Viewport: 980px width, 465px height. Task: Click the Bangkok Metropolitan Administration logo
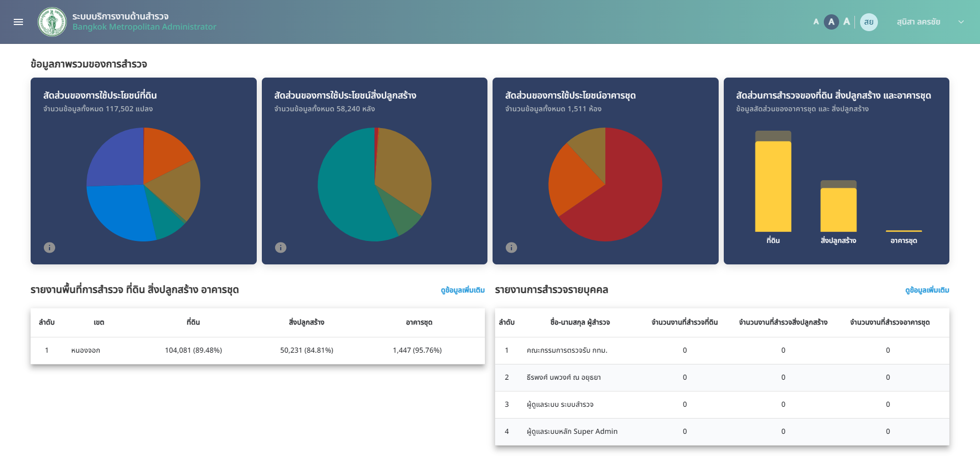point(52,22)
